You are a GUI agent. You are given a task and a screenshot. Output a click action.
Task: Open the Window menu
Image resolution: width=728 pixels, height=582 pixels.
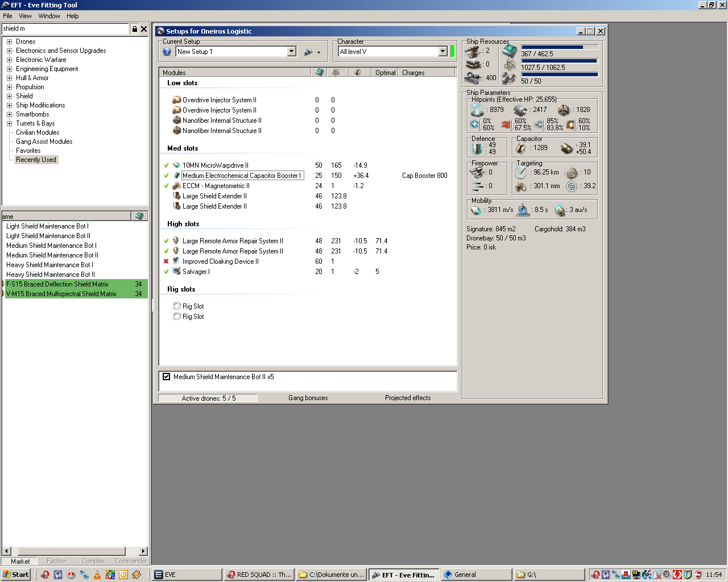(x=49, y=16)
